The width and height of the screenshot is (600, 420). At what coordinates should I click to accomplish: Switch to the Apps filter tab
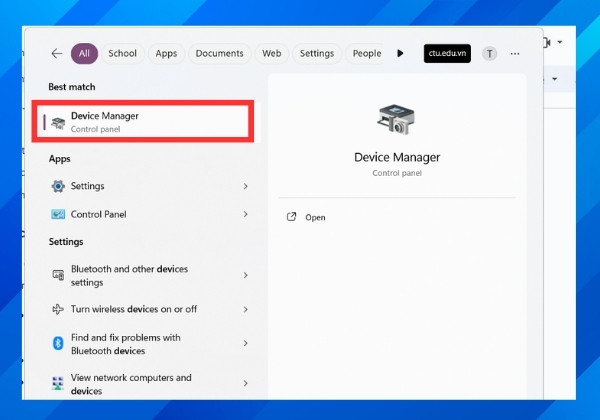click(x=166, y=54)
